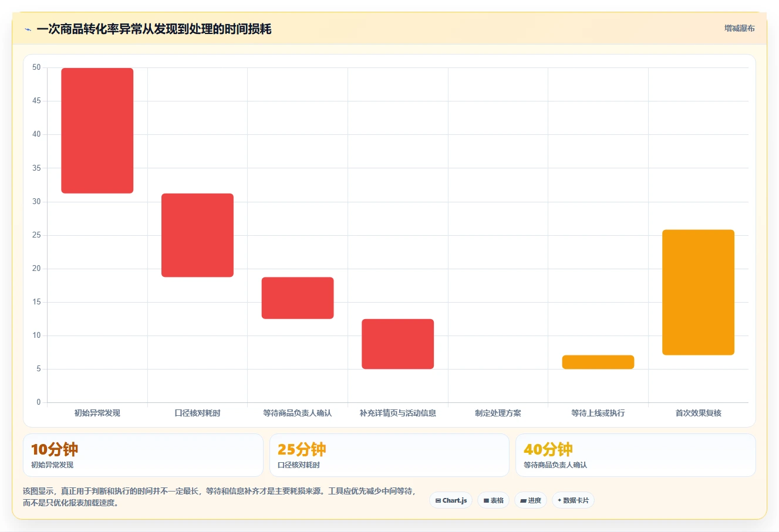This screenshot has height=532, width=779.
Task: Select the 数据卡片 chip
Action: (x=573, y=500)
